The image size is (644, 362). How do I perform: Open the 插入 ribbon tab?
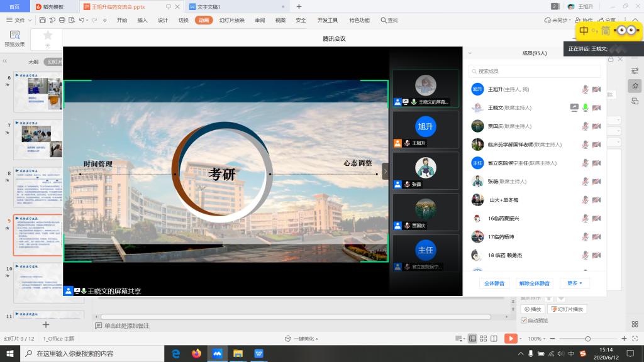pos(142,20)
